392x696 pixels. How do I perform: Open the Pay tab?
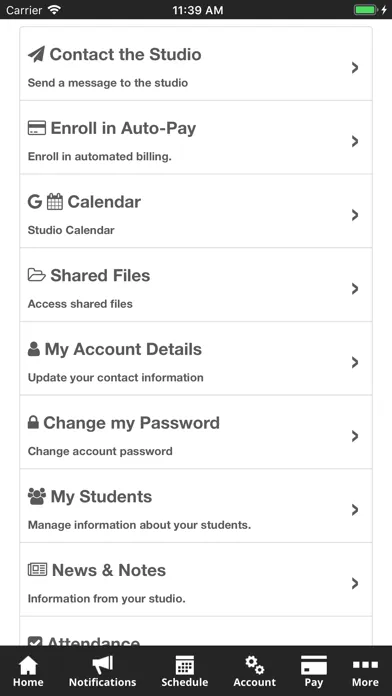point(313,672)
